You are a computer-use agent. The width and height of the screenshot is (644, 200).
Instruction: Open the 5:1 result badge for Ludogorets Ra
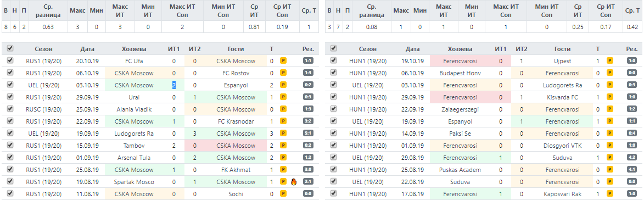tap(307, 134)
